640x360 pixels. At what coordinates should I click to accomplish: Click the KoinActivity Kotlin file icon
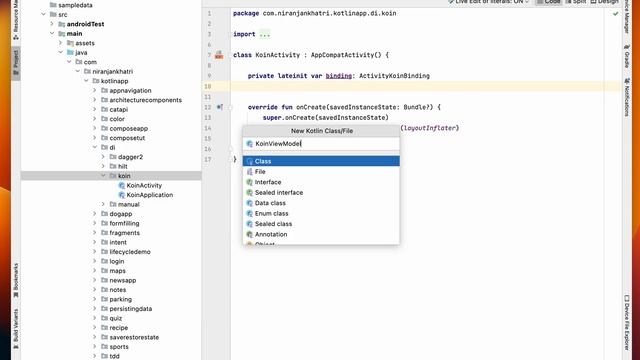pos(121,185)
